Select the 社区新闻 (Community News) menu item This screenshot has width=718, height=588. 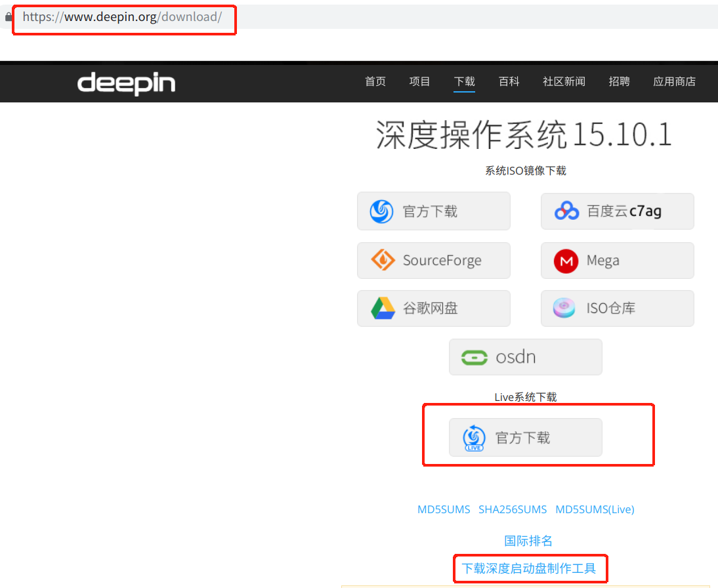(x=564, y=81)
